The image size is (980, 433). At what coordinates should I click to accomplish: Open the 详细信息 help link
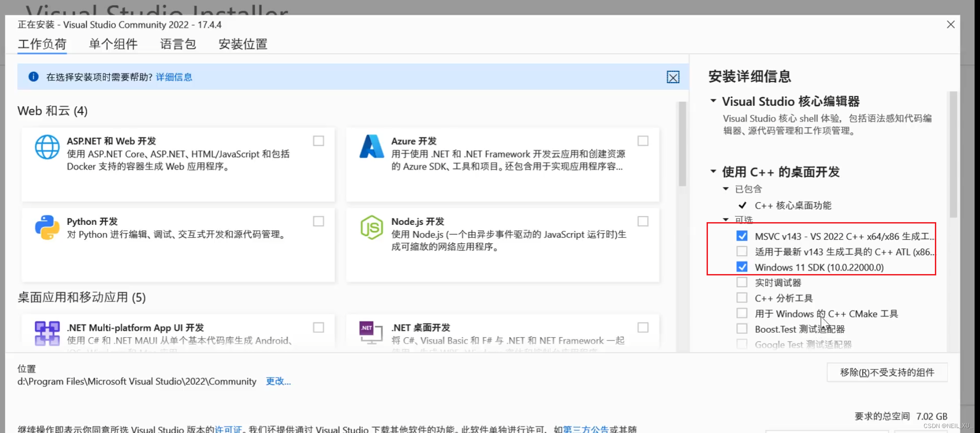tap(174, 77)
